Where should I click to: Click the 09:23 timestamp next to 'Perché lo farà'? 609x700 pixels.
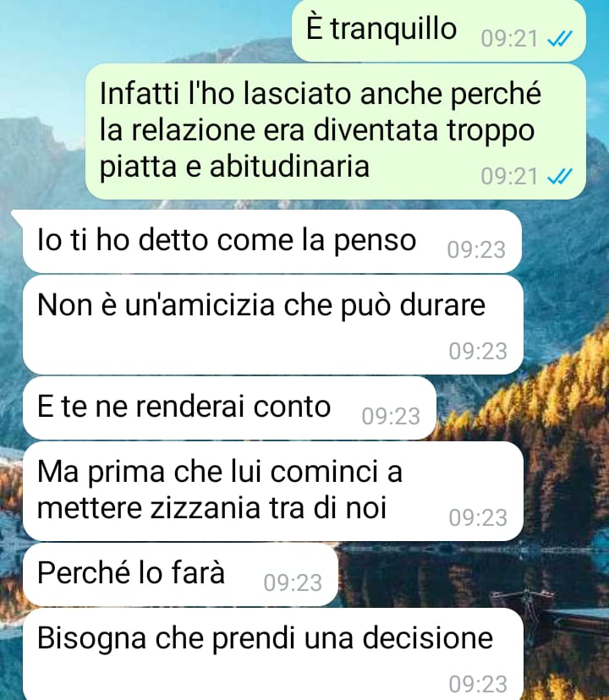(293, 582)
